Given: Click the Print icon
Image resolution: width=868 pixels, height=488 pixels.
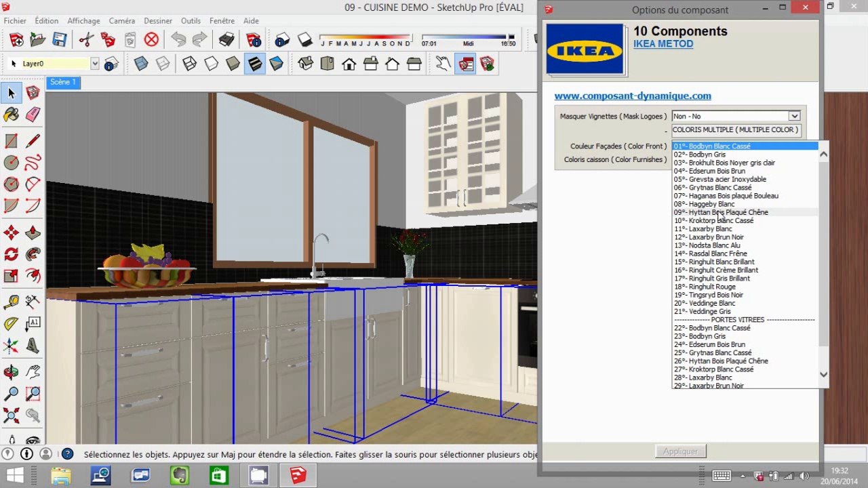Looking at the screenshot, I should coord(226,39).
